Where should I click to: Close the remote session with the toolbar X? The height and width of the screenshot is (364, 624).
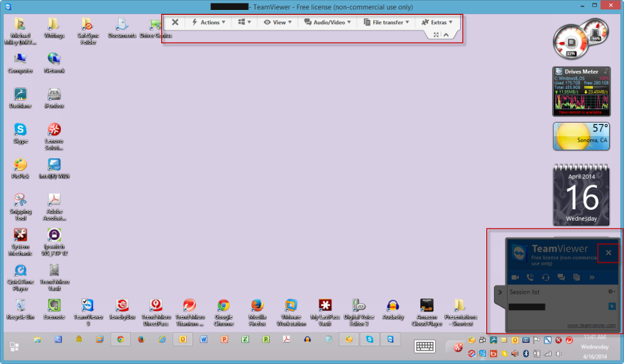(x=175, y=23)
